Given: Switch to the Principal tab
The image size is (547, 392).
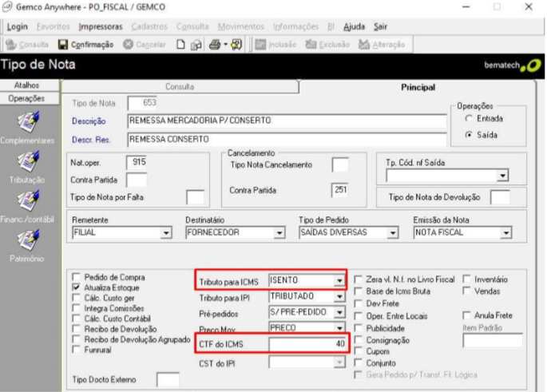Looking at the screenshot, I should click(418, 87).
